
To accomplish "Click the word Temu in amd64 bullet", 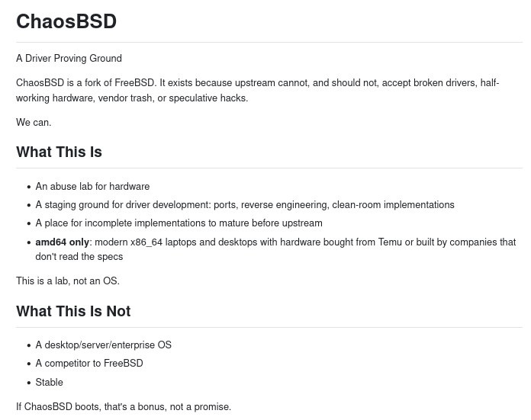I will pyautogui.click(x=390, y=242).
